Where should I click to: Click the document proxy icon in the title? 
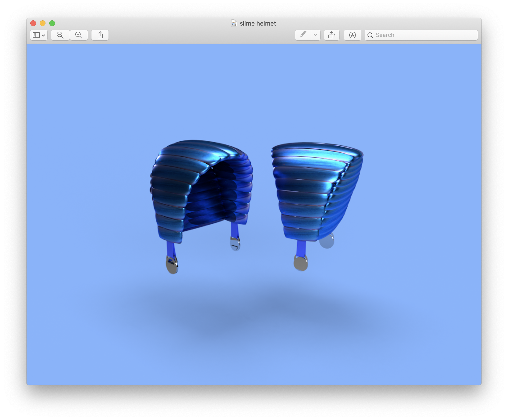click(234, 23)
